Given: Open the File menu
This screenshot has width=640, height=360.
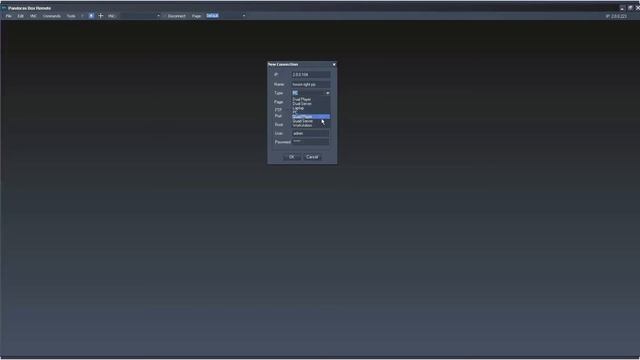Looking at the screenshot, I should point(8,16).
